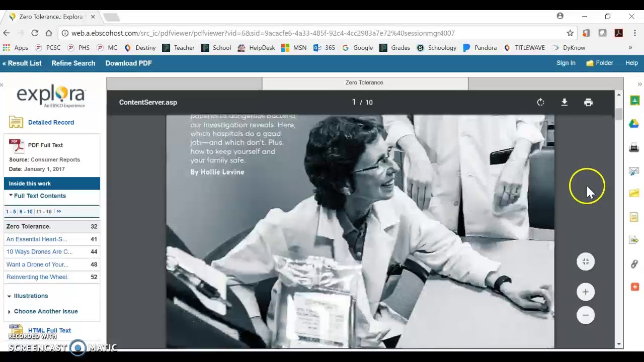644x362 pixels.
Task: Open the article '10 Ways Drones Are C...'
Action: 39,252
